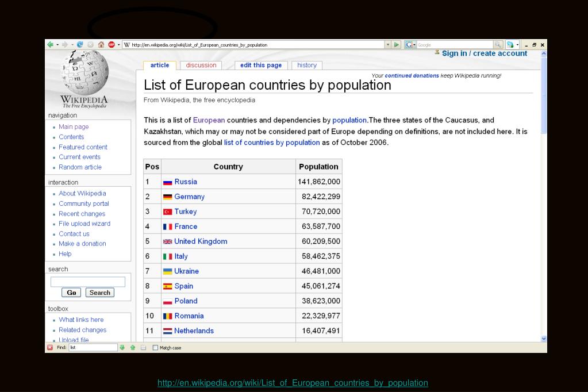Open the European link in intro
This screenshot has width=588, height=392.
pyautogui.click(x=209, y=120)
